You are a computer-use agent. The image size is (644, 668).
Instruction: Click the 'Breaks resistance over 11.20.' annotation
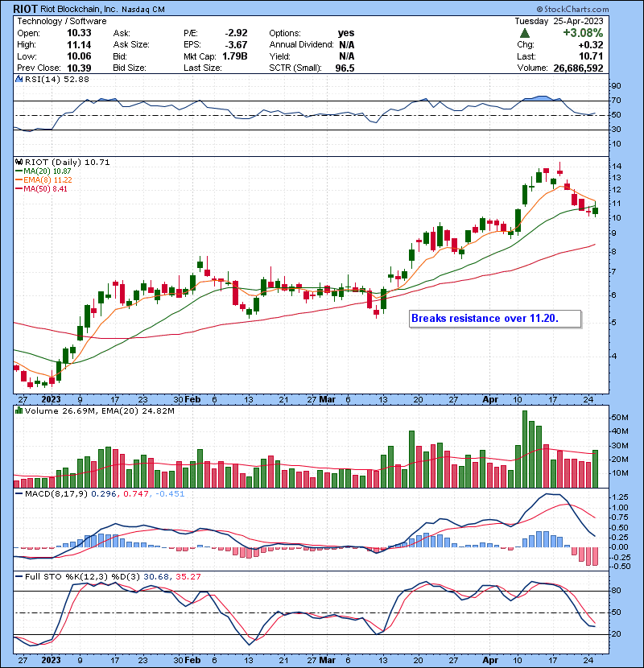point(495,319)
